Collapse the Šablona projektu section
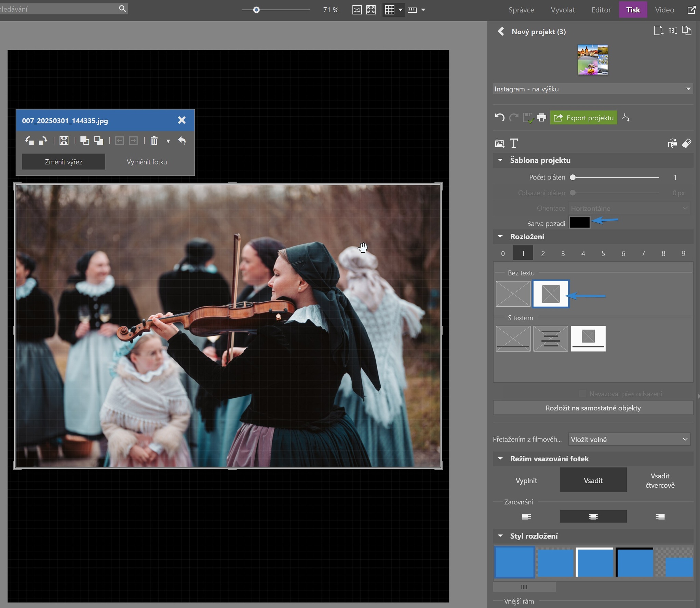 tap(500, 160)
